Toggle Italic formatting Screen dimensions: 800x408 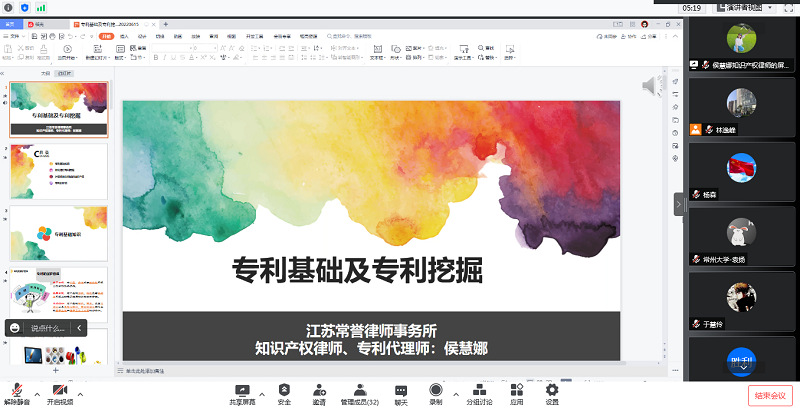[x=164, y=58]
